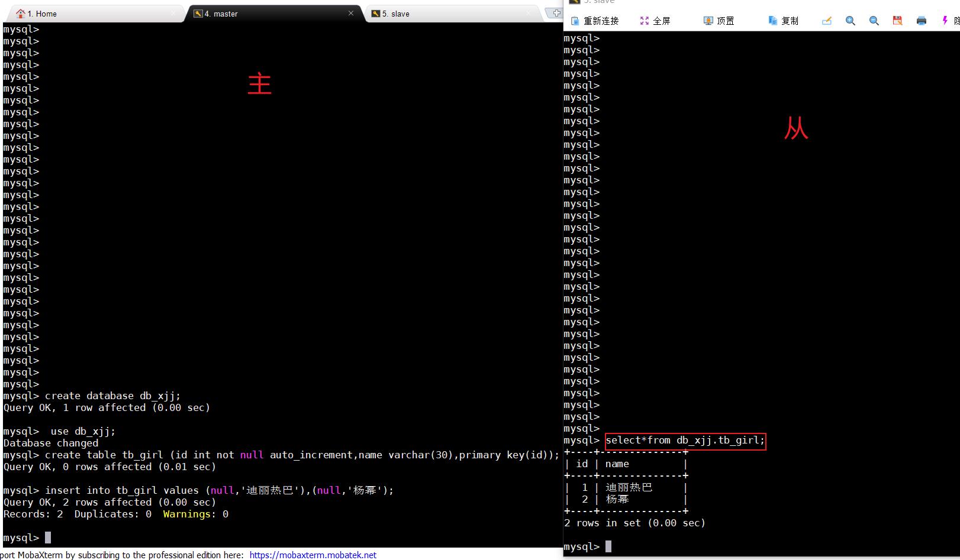Click the red save-to-file floppy icon

898,21
